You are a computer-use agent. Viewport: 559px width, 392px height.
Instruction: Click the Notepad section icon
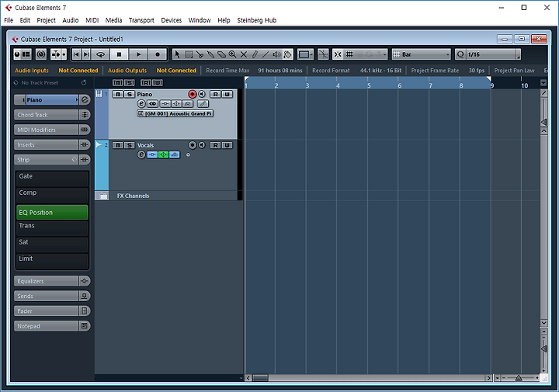click(x=85, y=326)
